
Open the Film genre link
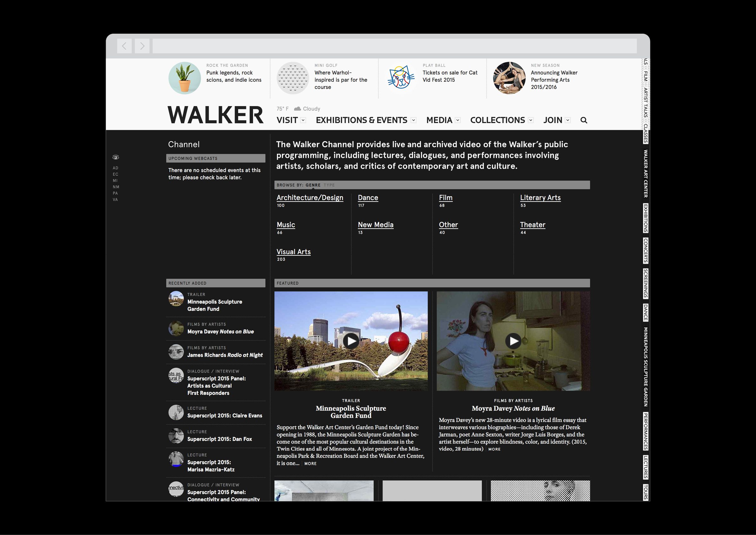445,198
